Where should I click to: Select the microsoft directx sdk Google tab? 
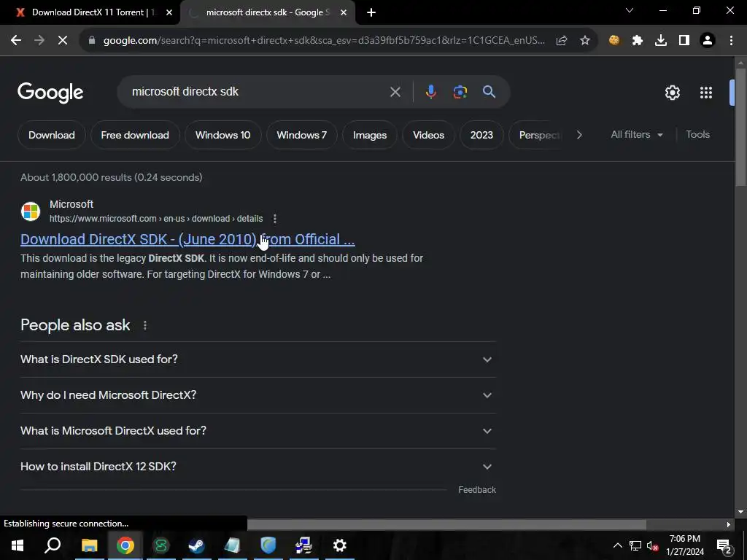267,12
